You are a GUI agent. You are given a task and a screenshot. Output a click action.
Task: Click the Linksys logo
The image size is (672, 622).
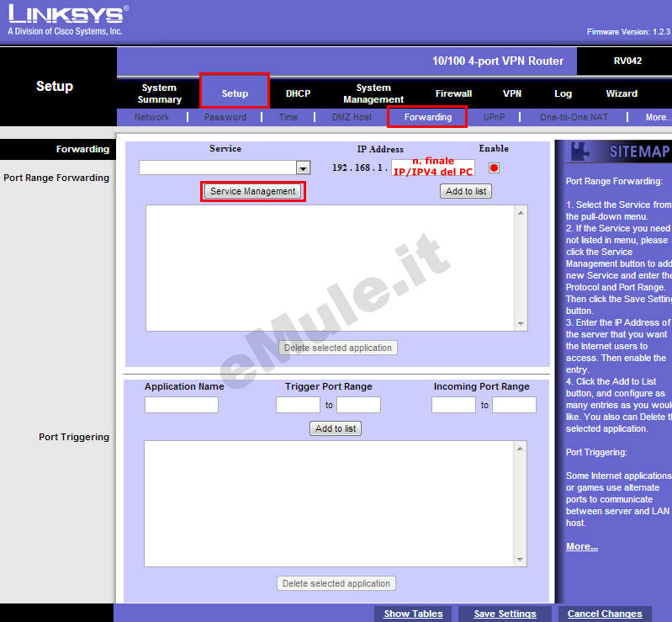(68, 19)
